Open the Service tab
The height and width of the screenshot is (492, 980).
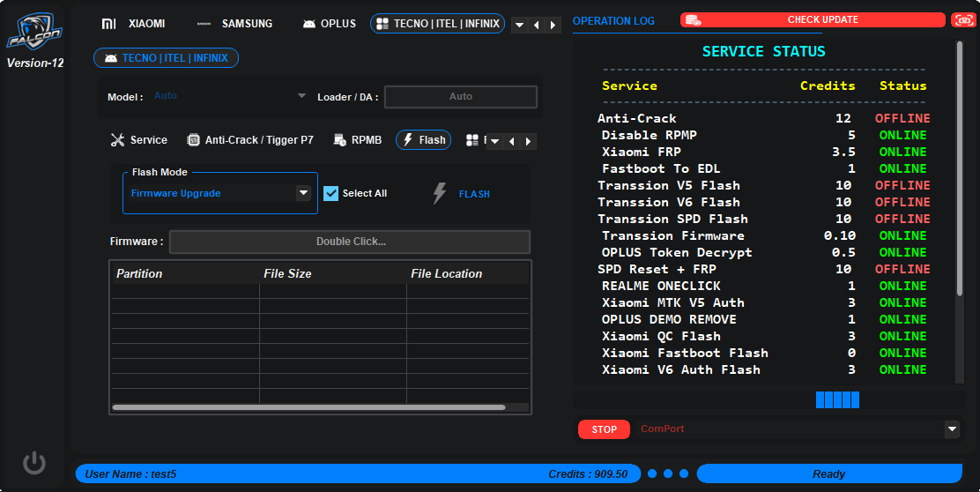138,140
